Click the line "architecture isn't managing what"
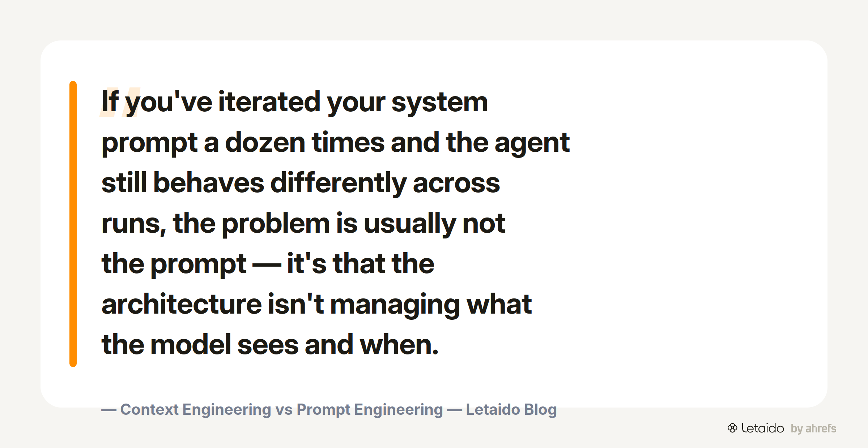 [317, 305]
